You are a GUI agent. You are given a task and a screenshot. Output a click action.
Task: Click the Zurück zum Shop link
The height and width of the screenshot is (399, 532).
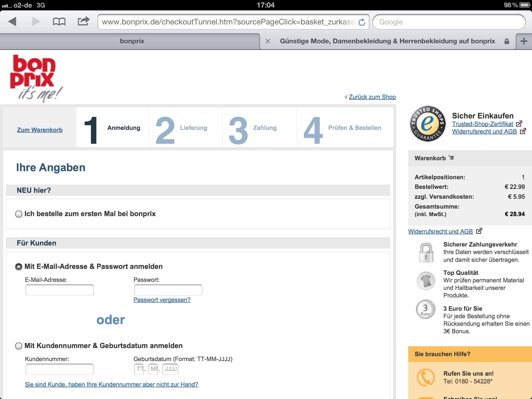[x=372, y=97]
